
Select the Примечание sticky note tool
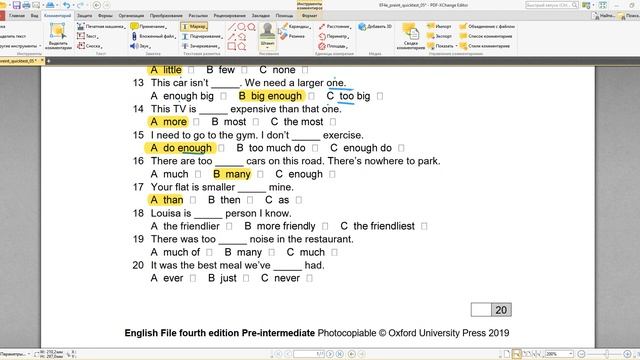coord(149,27)
